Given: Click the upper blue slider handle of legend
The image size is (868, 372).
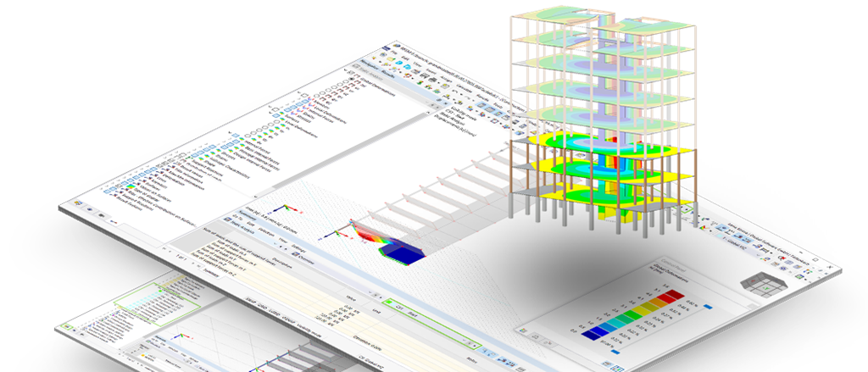Looking at the screenshot, I should coord(708,306).
